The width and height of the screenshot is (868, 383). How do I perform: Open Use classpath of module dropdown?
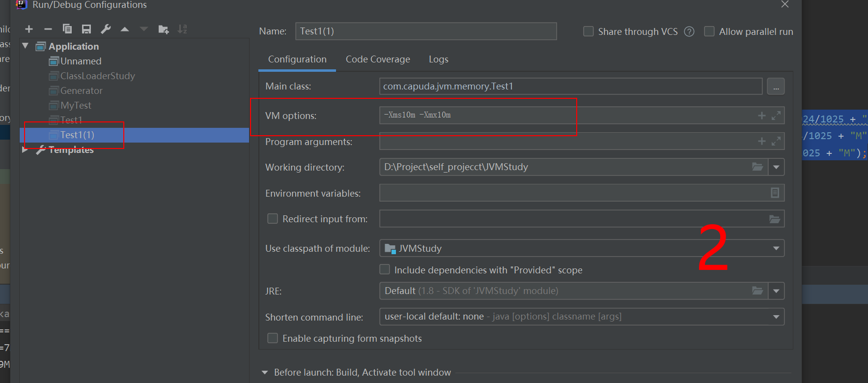pyautogui.click(x=776, y=248)
